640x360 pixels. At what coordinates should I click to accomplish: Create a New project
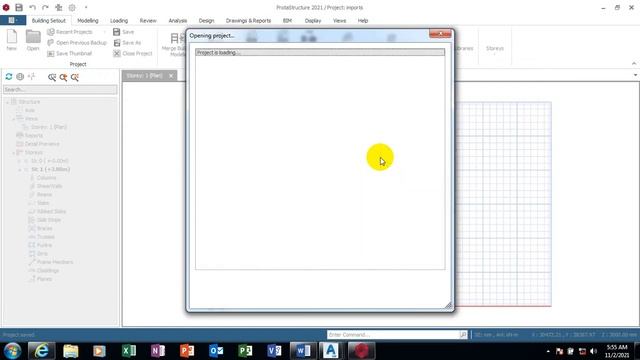pos(11,40)
